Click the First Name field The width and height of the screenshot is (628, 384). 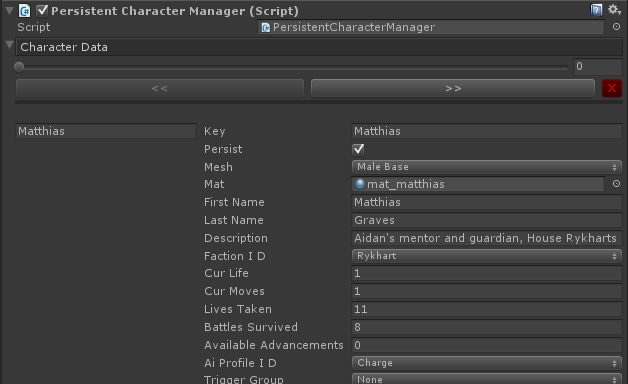click(x=487, y=202)
